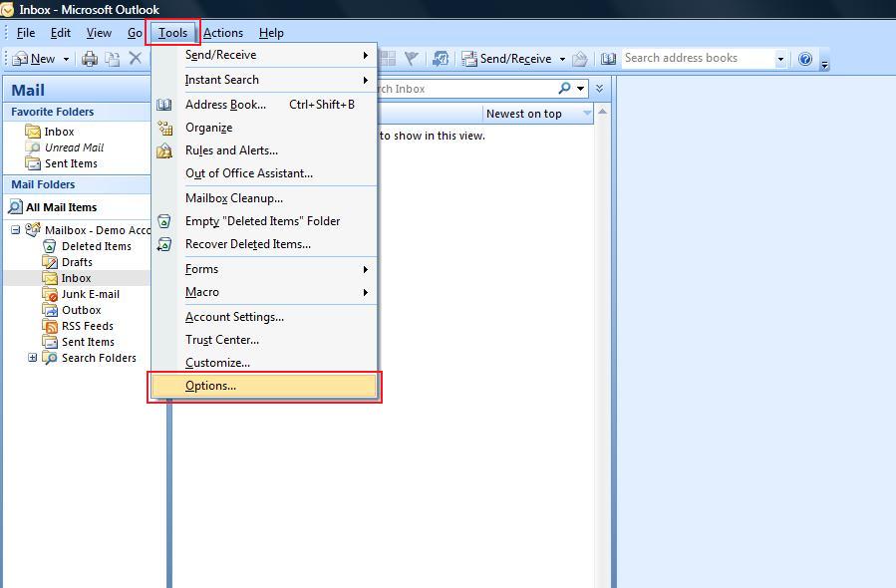Open the Unread Mail favorite folder

(76, 147)
